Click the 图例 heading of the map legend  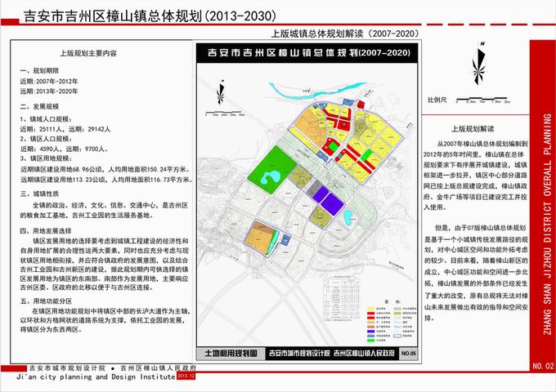coord(392,301)
